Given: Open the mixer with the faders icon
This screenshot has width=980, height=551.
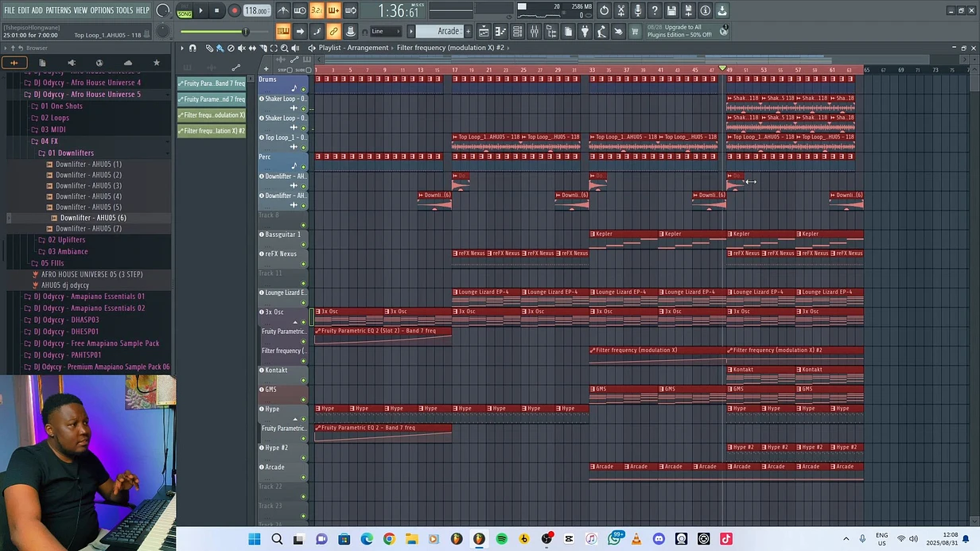Looking at the screenshot, I should coord(534,32).
